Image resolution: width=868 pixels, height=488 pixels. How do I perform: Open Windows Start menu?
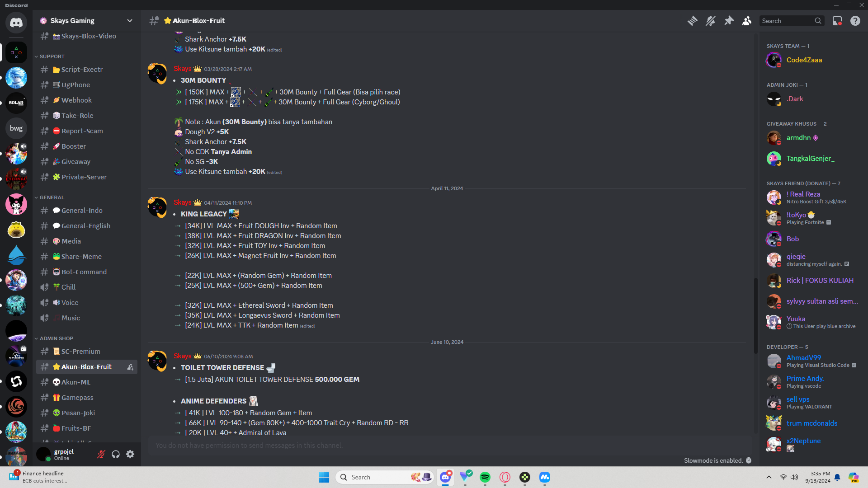[324, 477]
